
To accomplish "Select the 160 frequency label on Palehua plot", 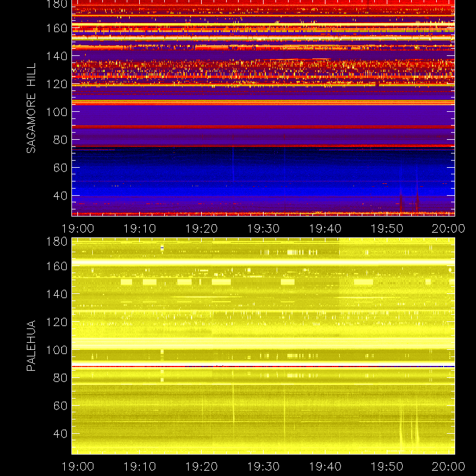I will [57, 266].
